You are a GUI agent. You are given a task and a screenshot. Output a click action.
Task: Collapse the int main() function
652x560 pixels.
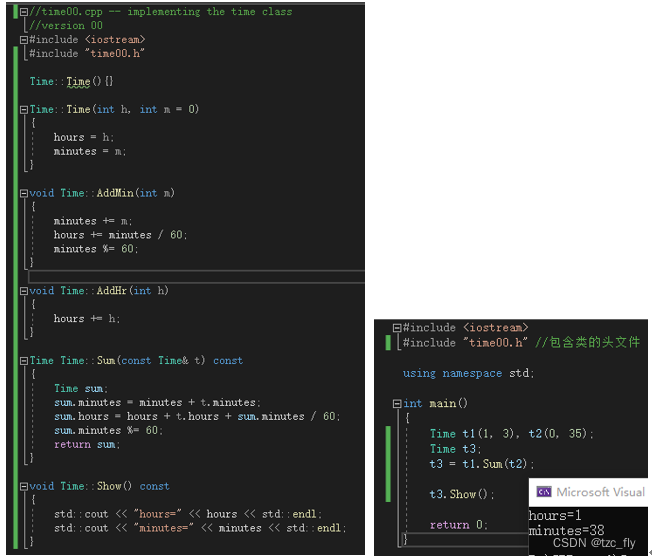[397, 403]
